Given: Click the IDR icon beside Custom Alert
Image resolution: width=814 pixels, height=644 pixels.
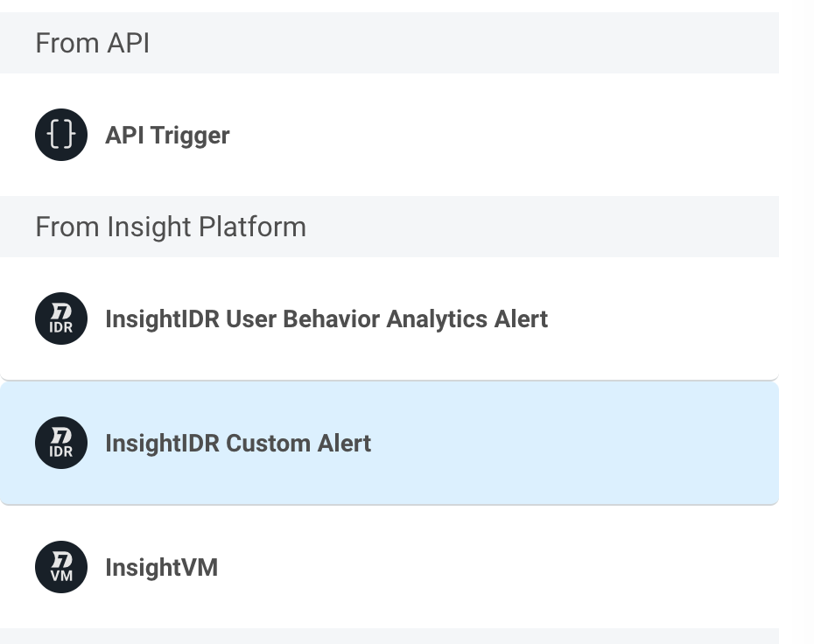Looking at the screenshot, I should click(61, 443).
